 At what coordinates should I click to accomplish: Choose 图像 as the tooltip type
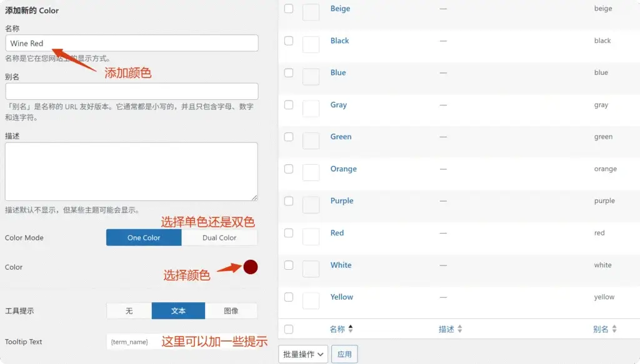(231, 311)
